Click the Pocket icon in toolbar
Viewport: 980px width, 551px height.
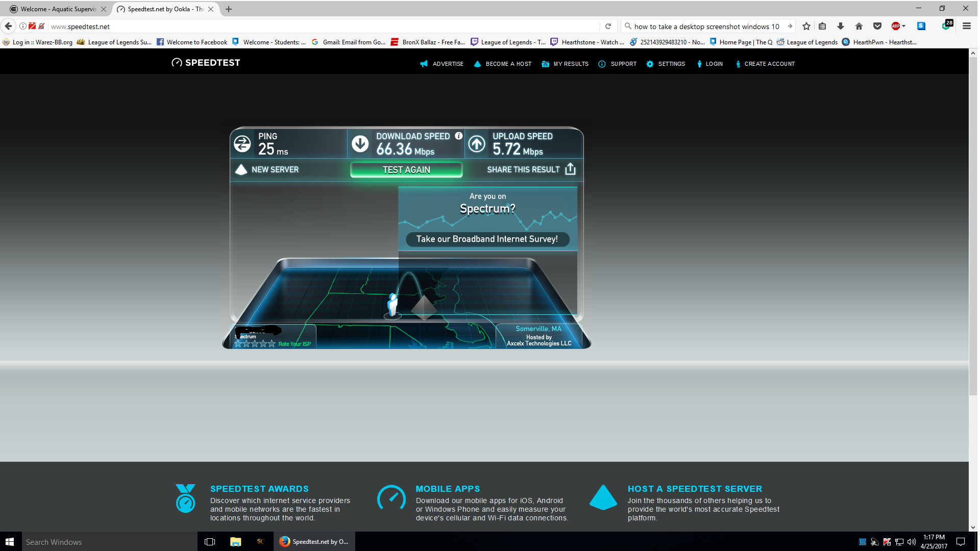[877, 26]
